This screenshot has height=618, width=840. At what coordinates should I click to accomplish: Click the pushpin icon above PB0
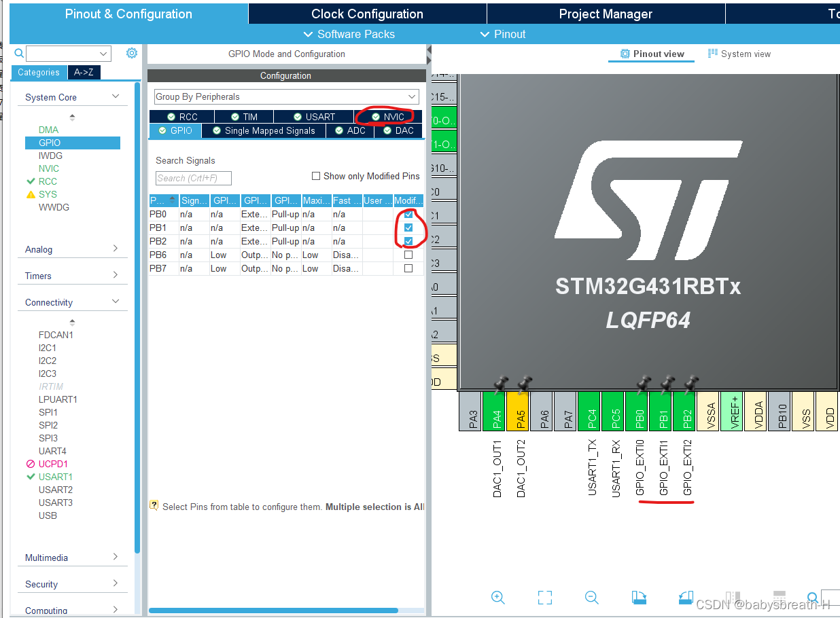point(642,384)
